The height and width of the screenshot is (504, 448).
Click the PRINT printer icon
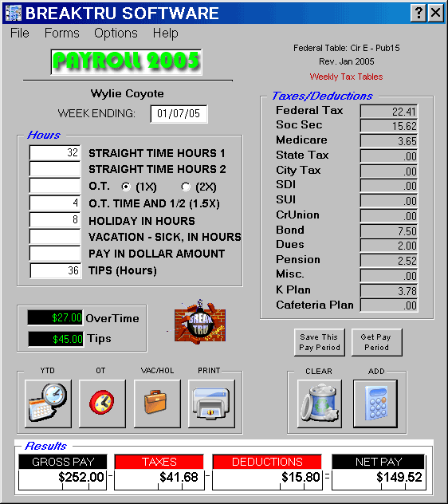pos(211,404)
